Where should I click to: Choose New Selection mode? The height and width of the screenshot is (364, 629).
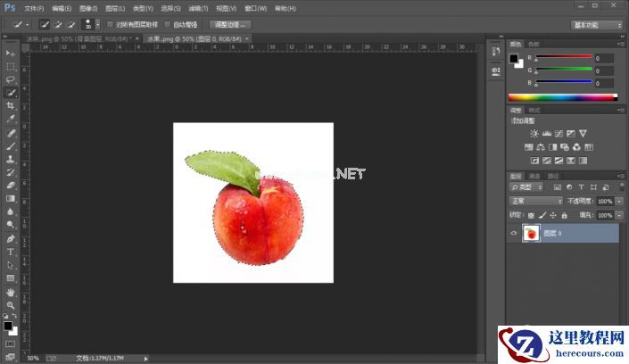44,24
